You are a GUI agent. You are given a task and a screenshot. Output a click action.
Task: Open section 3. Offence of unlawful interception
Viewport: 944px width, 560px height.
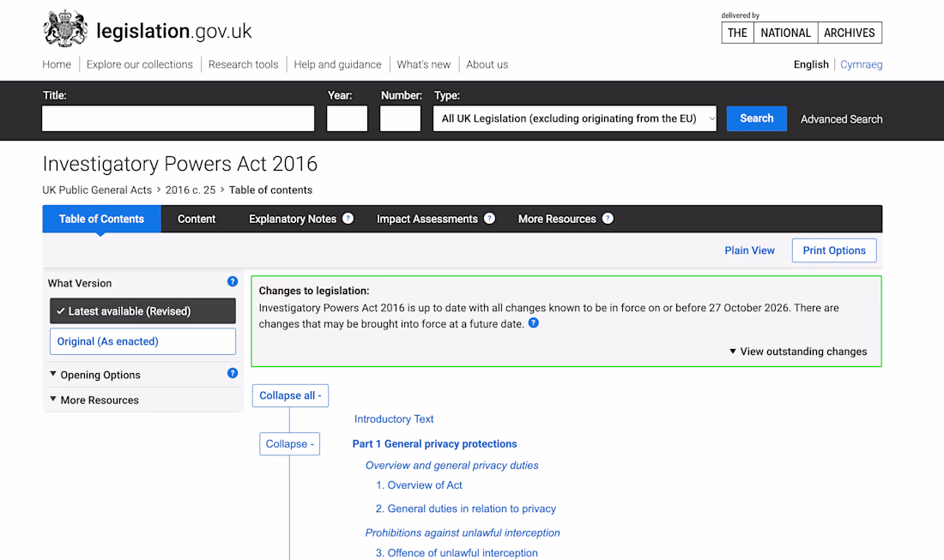457,553
